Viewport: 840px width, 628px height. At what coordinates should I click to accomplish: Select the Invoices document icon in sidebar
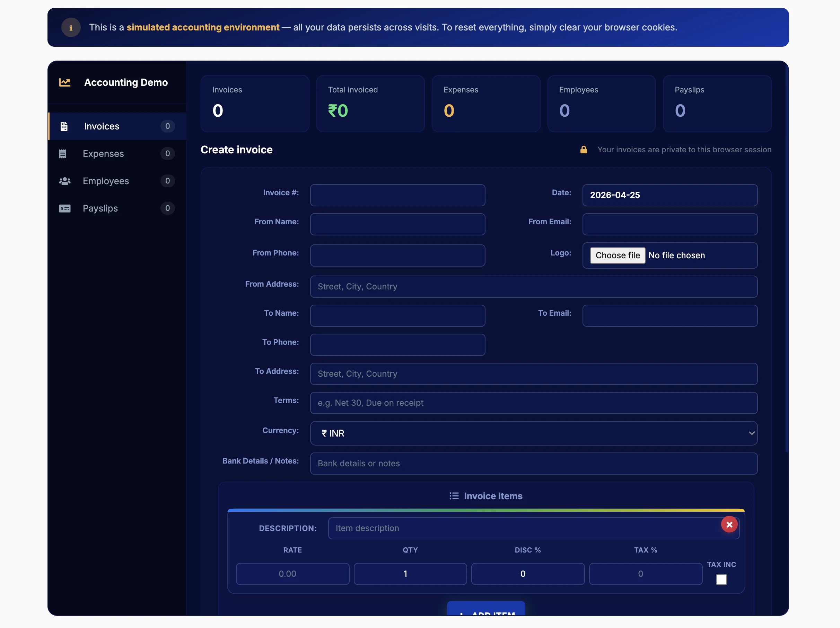(64, 126)
